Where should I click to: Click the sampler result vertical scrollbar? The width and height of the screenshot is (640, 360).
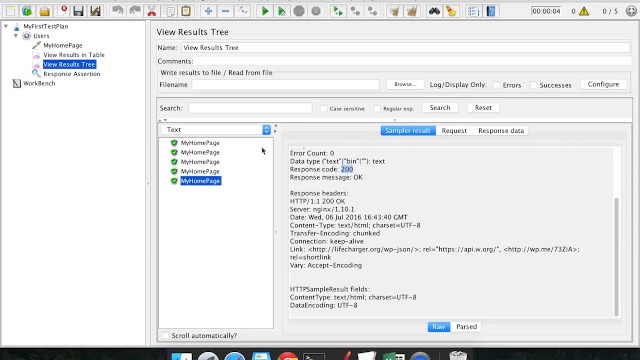pos(616,256)
